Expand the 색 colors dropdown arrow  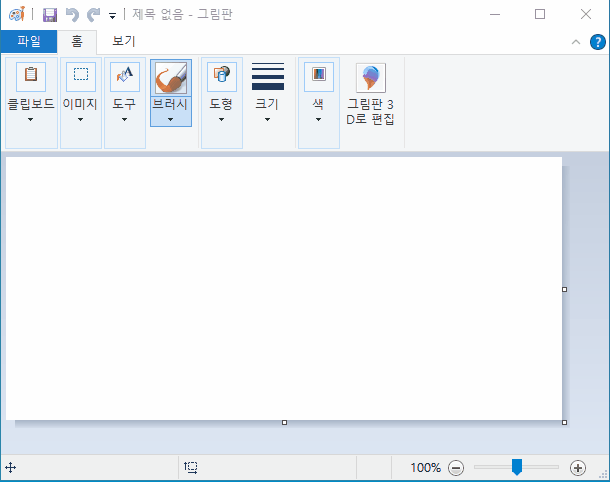[318, 119]
